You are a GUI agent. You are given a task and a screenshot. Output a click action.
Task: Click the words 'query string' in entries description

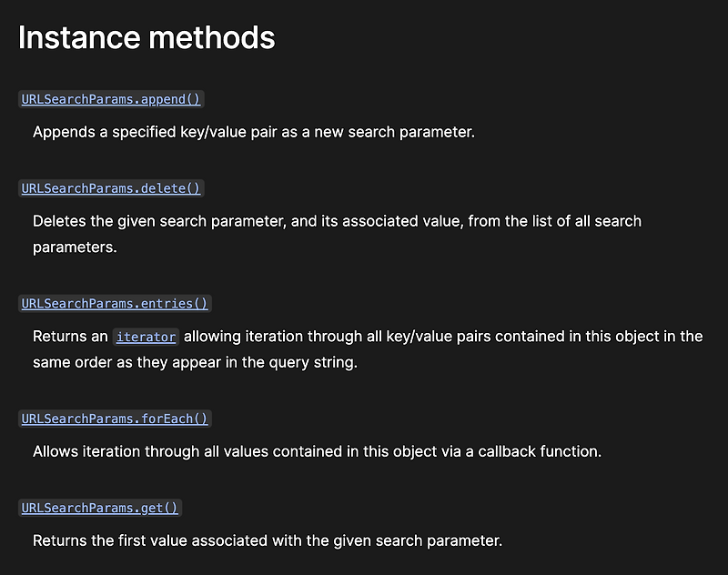[314, 362]
